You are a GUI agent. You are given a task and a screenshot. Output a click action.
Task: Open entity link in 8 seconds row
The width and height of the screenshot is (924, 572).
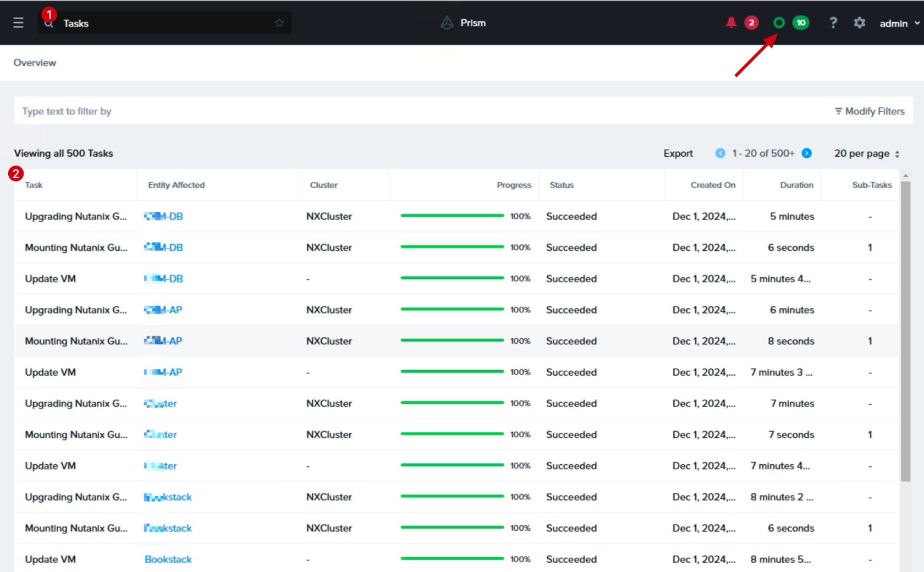point(163,341)
